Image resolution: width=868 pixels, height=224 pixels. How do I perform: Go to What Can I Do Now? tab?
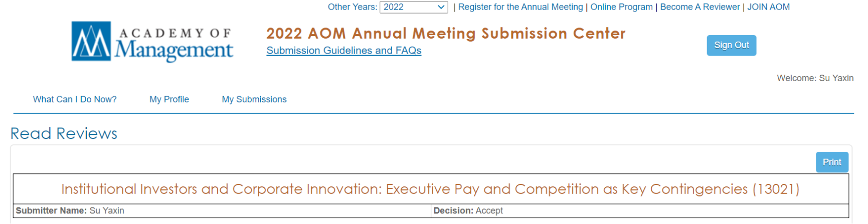[x=75, y=99]
